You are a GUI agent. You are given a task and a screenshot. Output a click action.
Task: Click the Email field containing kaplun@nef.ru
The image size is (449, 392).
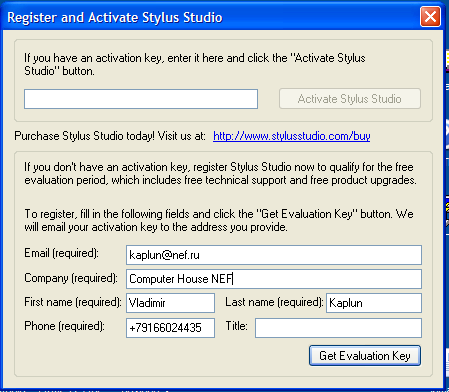274,255
